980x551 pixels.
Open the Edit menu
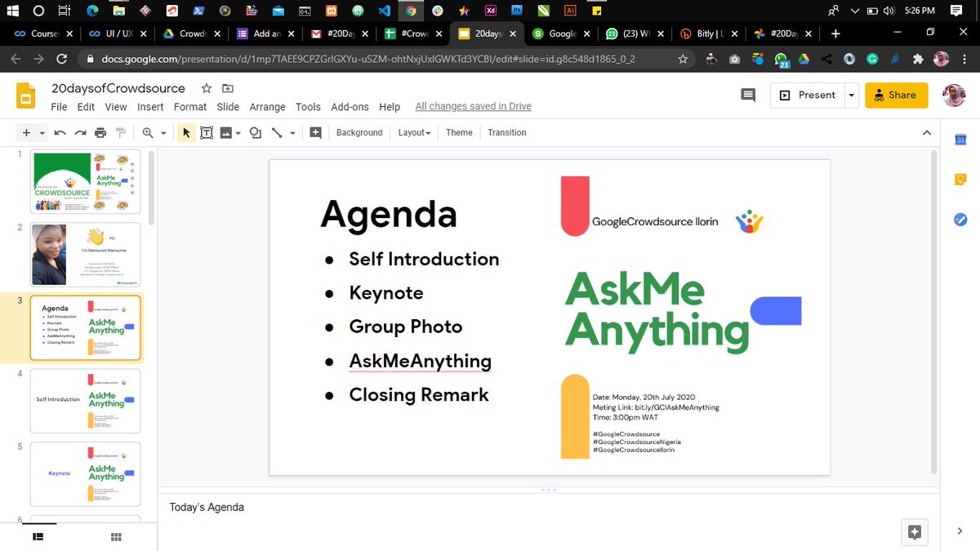point(86,107)
